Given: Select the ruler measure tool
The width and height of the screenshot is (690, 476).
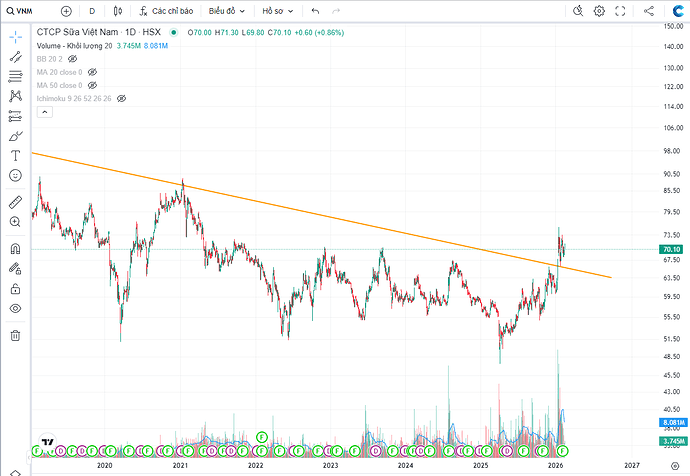Looking at the screenshot, I should tap(15, 202).
